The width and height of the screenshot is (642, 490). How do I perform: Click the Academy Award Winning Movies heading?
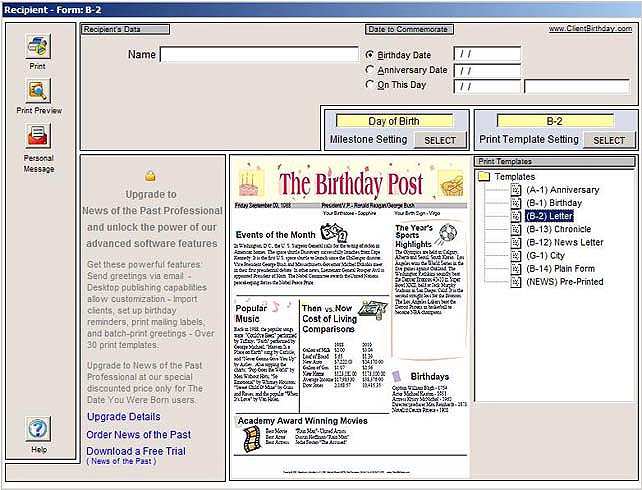point(303,421)
